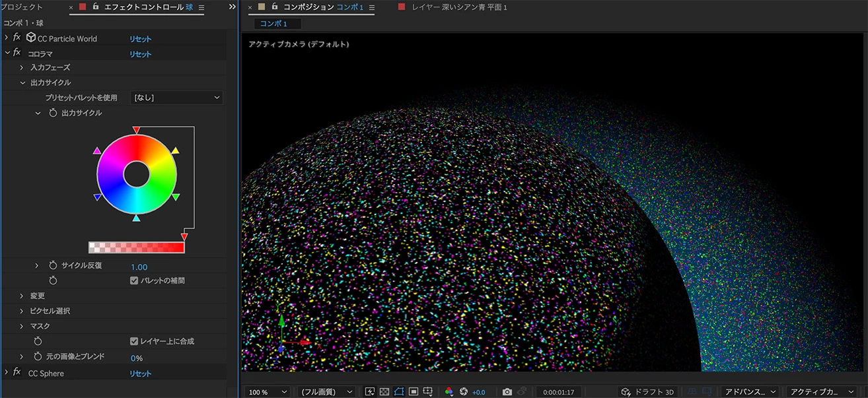The width and height of the screenshot is (868, 398).
Task: Toggle the fx switch for CC Sphere
Action: [x=17, y=373]
